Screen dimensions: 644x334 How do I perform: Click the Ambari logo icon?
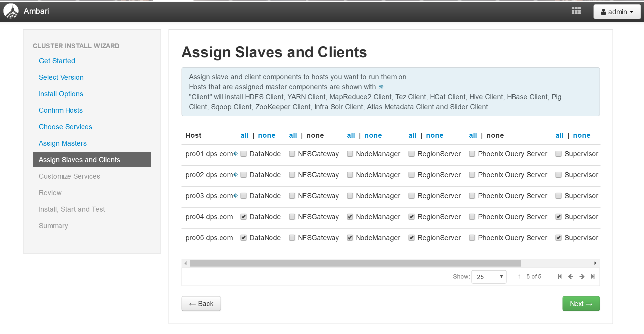(11, 11)
